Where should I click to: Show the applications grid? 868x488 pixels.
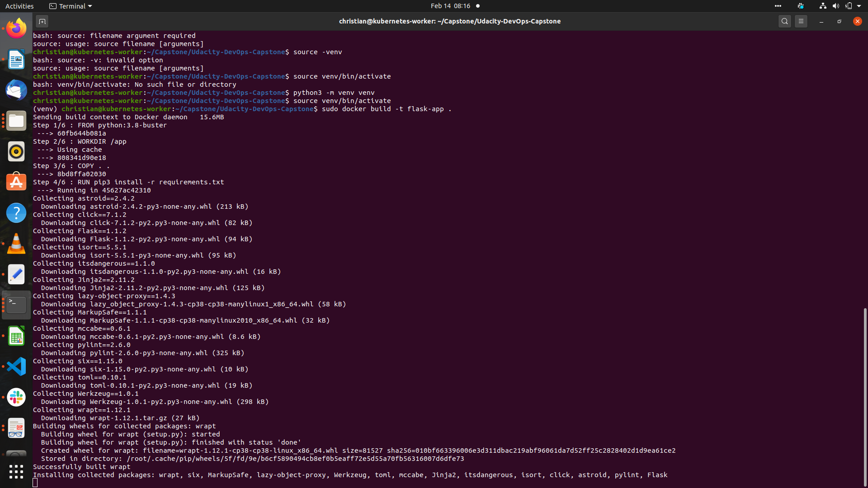[16, 472]
